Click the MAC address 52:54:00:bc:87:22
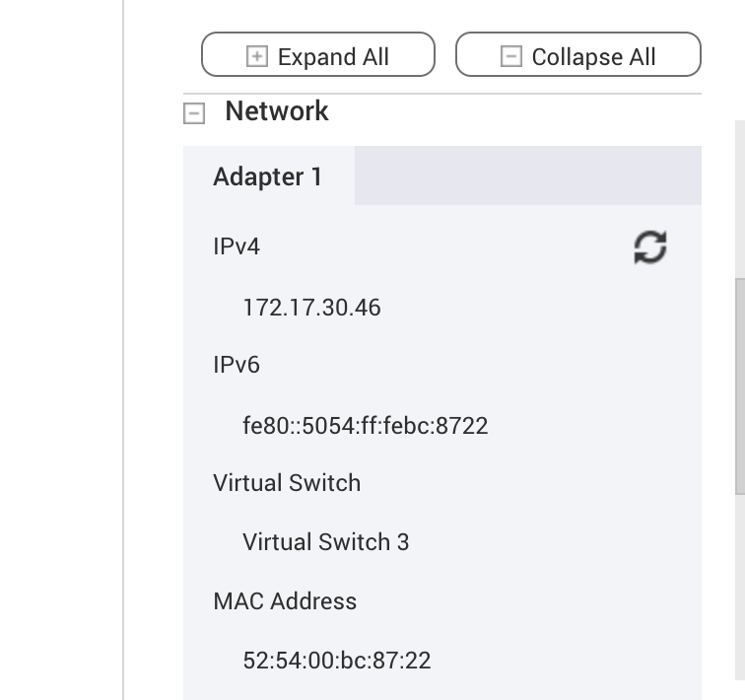Viewport: 745px width, 700px height. click(337, 661)
